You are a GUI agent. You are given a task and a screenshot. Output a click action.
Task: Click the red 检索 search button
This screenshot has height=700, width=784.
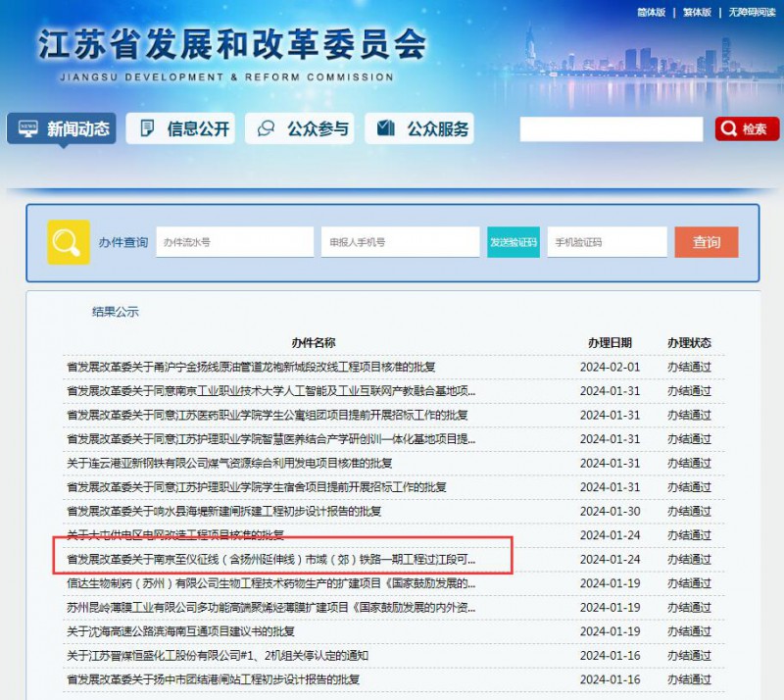(x=747, y=129)
